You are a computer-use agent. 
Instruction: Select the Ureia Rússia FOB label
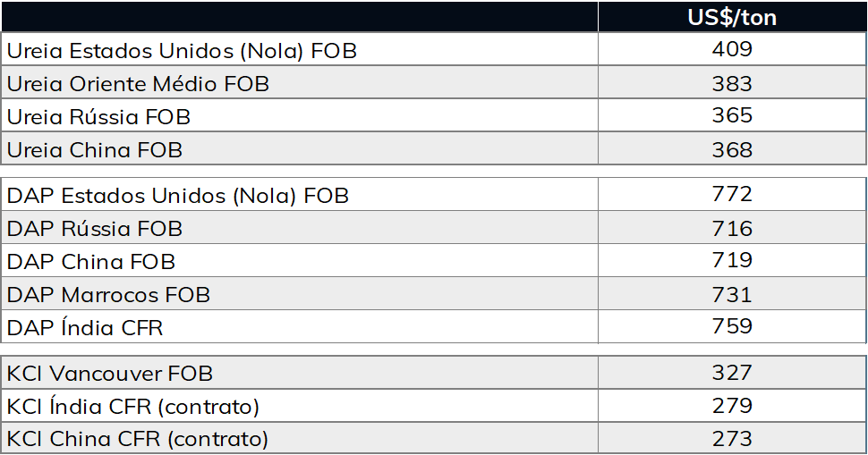[98, 117]
